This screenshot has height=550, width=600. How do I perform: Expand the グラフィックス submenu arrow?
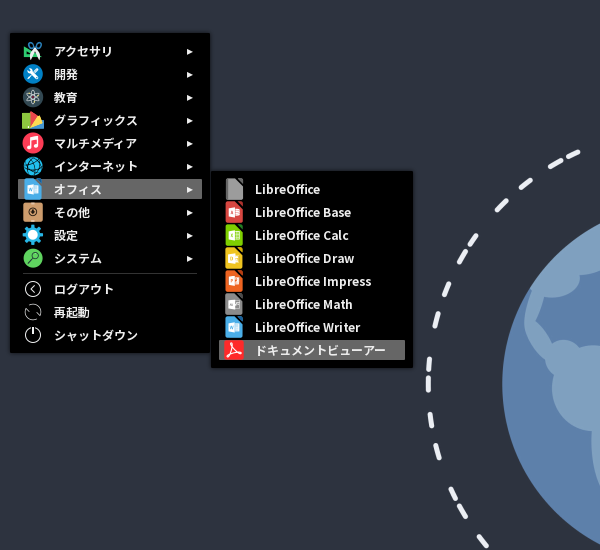[x=189, y=121]
